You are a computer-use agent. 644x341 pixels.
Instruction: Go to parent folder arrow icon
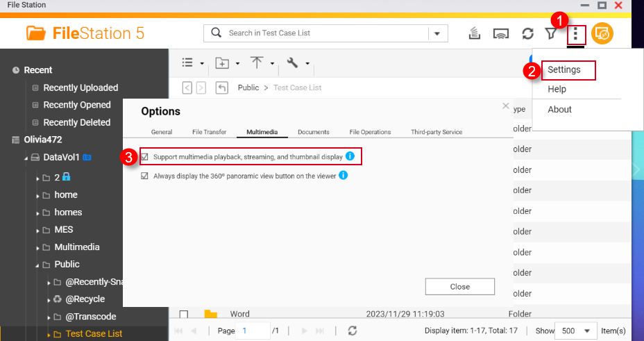click(x=222, y=88)
